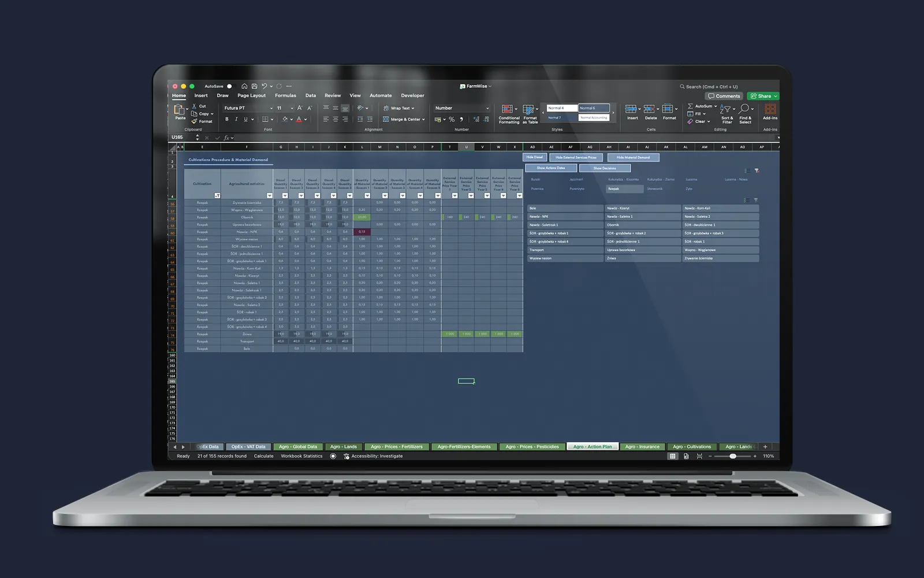Screen dimensions: 924x578
Task: Open the Developer ribbon tab
Action: [x=412, y=95]
